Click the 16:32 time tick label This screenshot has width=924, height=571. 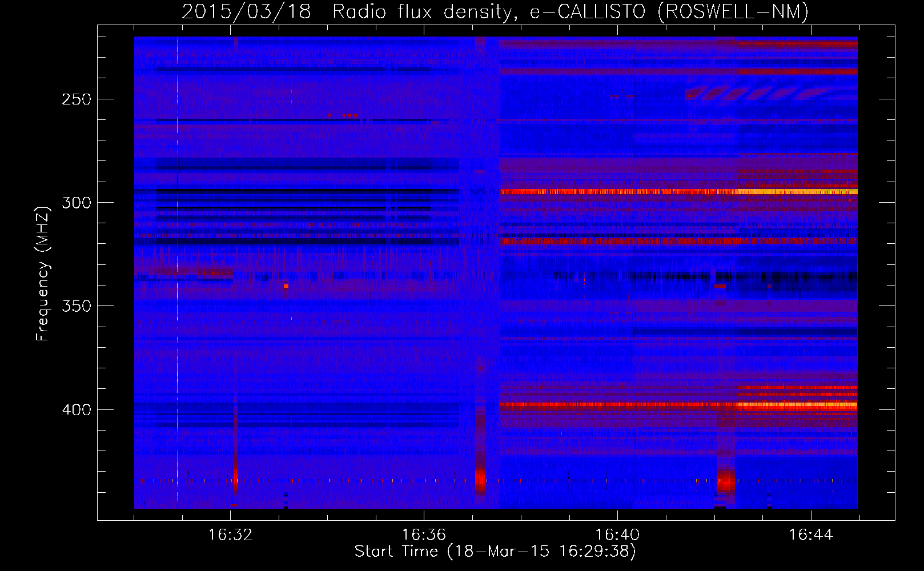tap(230, 534)
